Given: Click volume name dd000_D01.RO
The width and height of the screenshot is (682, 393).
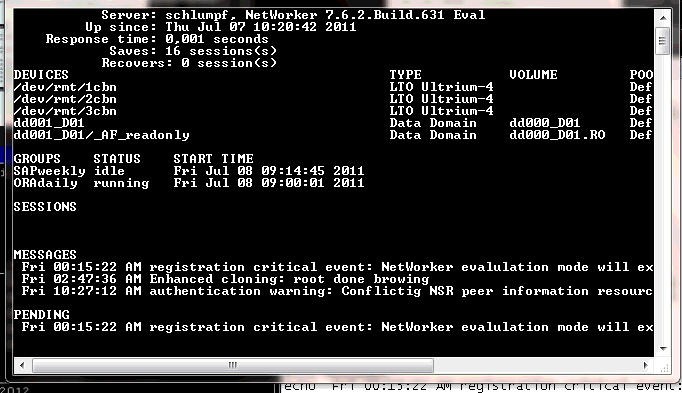Looking at the screenshot, I should pos(557,135).
